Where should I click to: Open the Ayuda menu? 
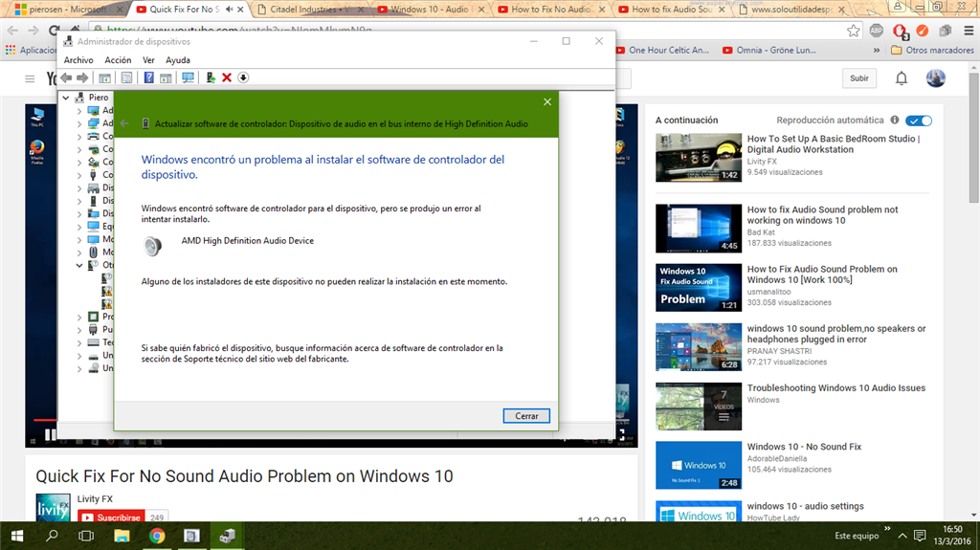coord(177,60)
